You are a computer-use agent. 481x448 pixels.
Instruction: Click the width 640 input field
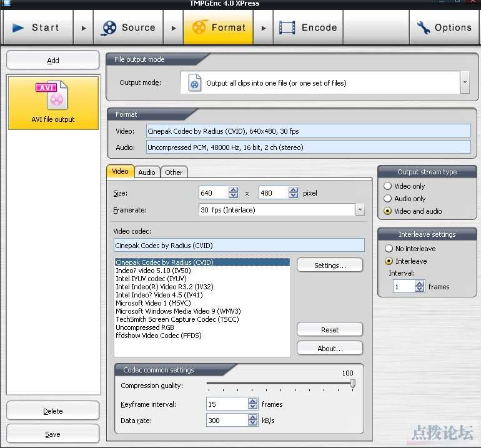pyautogui.click(x=214, y=192)
